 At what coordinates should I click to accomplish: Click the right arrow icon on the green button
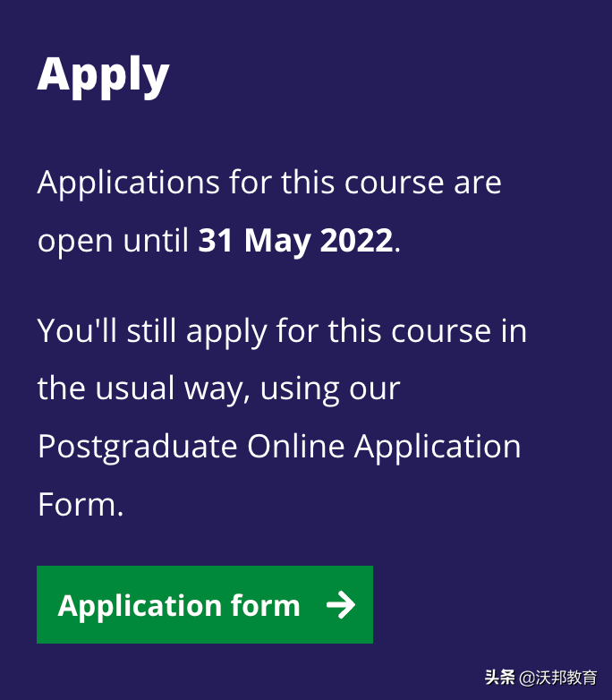pyautogui.click(x=340, y=606)
